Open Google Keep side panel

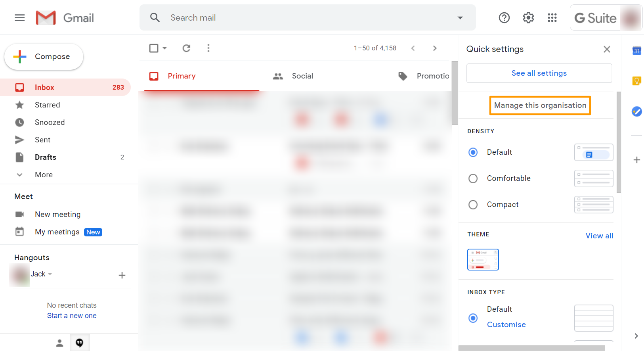click(x=636, y=81)
